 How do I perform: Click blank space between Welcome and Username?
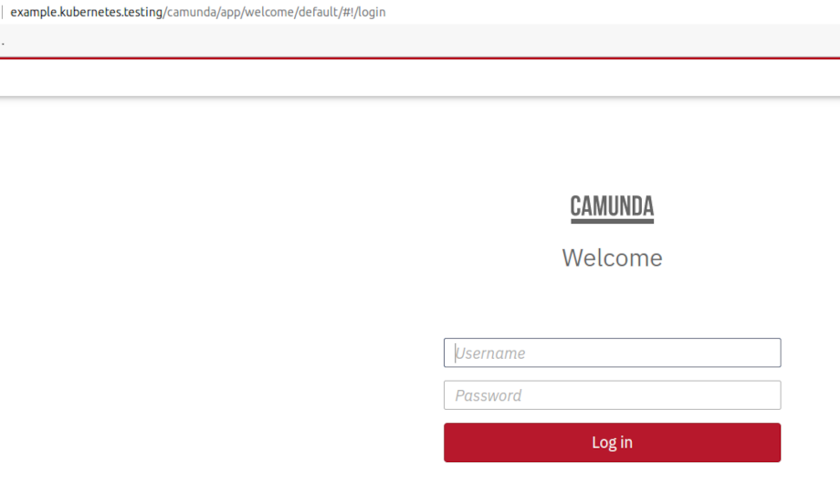pos(612,304)
